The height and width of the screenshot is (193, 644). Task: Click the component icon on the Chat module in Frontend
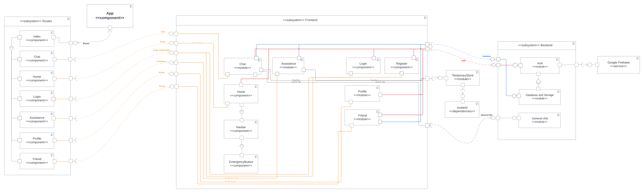tap(259, 60)
